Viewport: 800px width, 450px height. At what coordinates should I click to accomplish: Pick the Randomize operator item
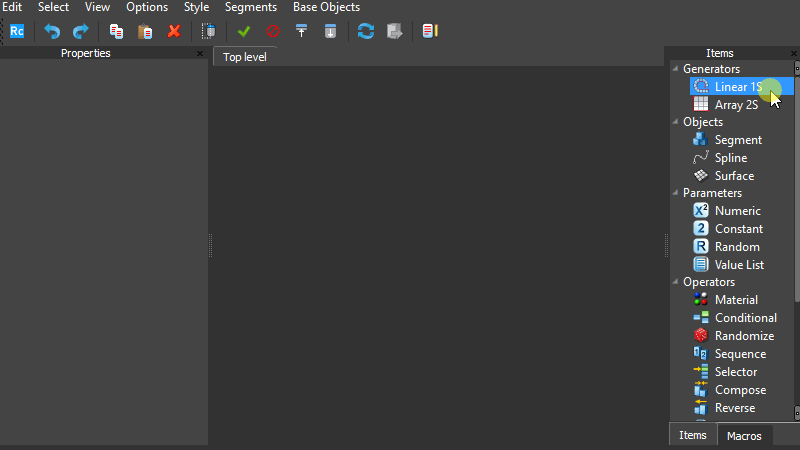(x=744, y=336)
